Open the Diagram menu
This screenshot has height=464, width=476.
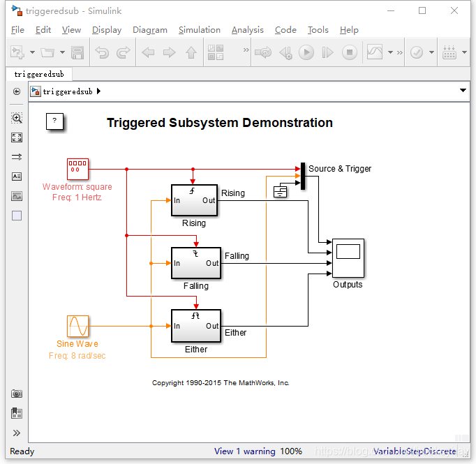point(150,30)
